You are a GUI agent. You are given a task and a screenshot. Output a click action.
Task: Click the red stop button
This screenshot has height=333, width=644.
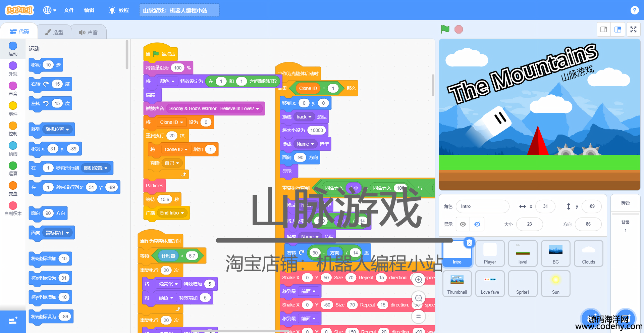459,30
